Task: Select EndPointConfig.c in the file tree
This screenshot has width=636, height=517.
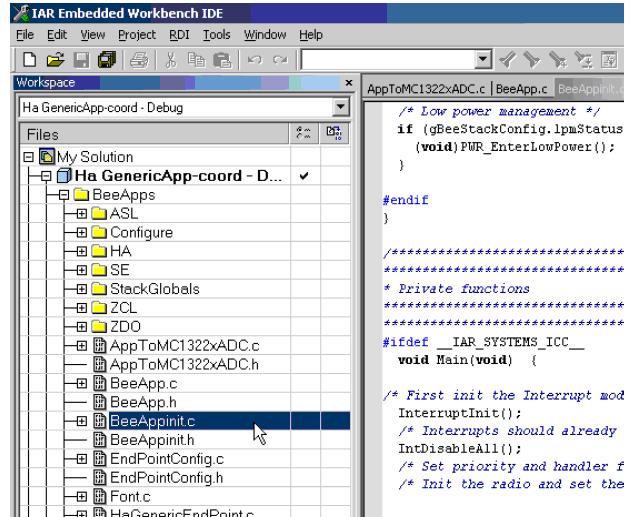Action: 167,459
